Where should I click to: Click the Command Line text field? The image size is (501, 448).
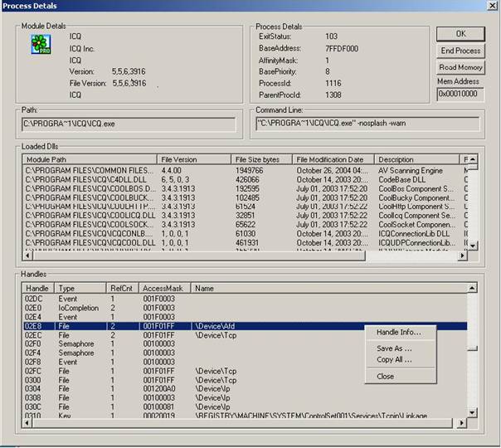tap(367, 124)
